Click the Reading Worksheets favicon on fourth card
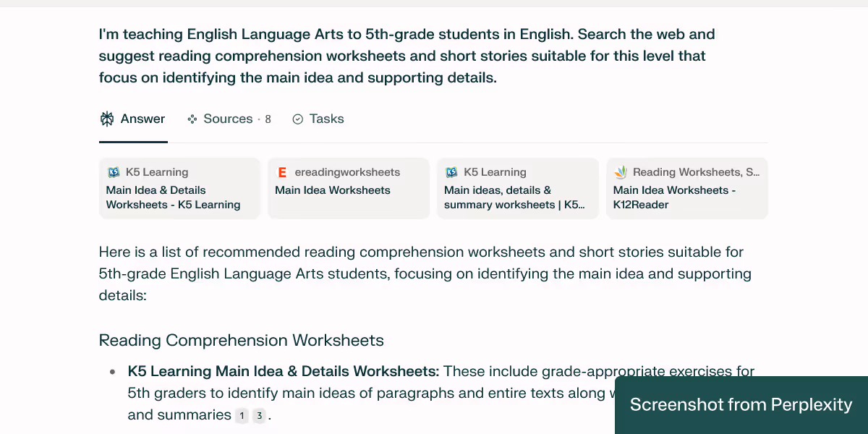Screen dimensions: 868x434 621,172
